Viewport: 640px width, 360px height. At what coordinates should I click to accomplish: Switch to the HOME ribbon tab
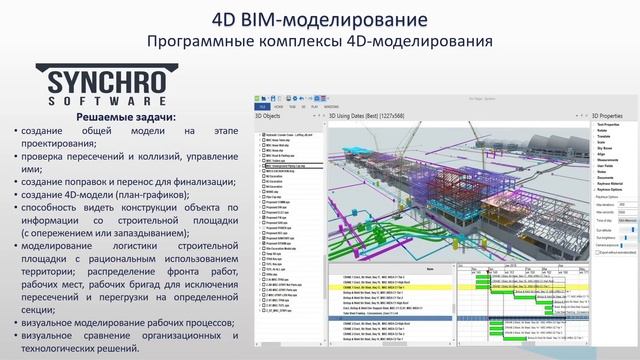pyautogui.click(x=278, y=107)
